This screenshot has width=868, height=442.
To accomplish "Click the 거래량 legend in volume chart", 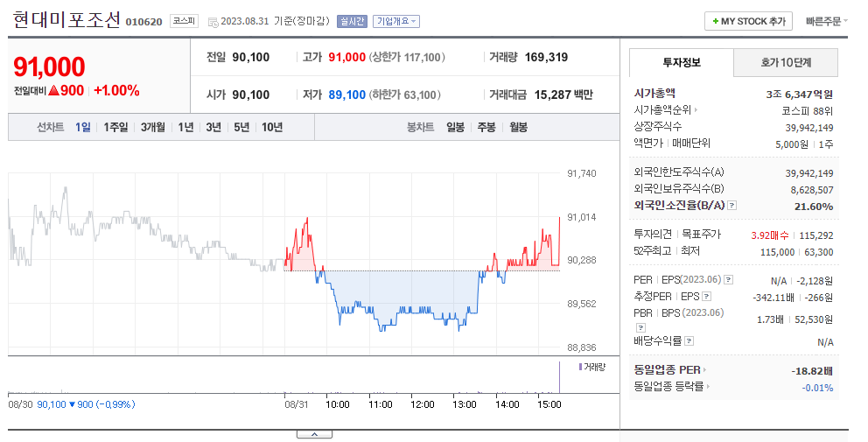I will click(591, 367).
